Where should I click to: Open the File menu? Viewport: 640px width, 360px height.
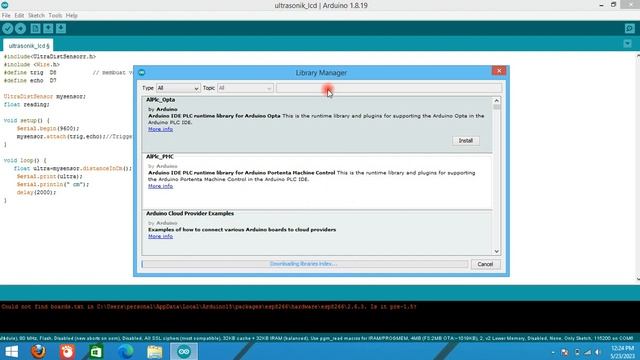(6, 16)
